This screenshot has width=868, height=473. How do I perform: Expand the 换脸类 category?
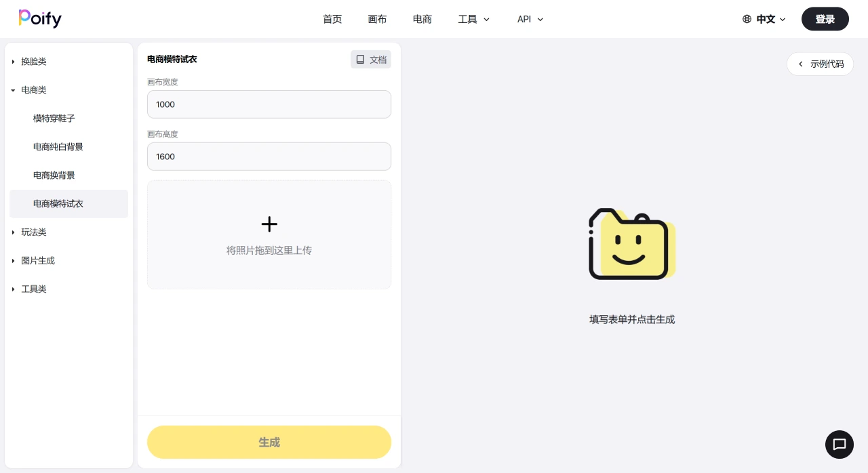(34, 61)
